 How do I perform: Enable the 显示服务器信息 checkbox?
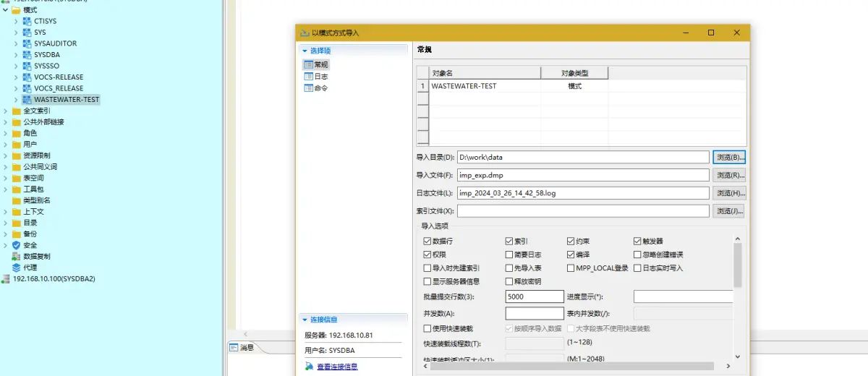pyautogui.click(x=427, y=281)
